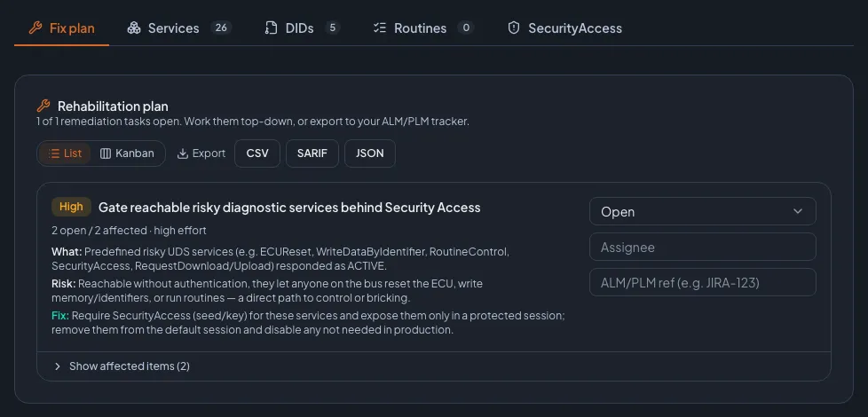Select the List view toggle

pos(65,153)
